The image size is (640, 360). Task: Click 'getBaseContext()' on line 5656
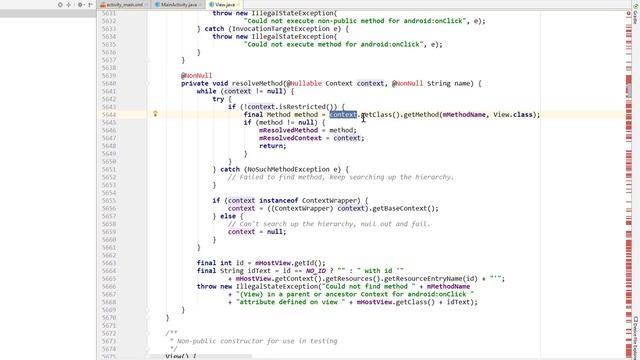[x=404, y=208]
